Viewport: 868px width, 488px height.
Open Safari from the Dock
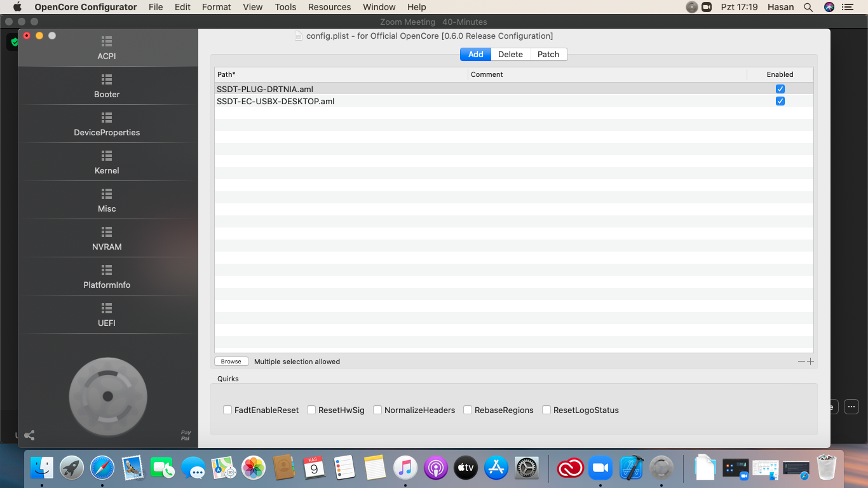(102, 468)
